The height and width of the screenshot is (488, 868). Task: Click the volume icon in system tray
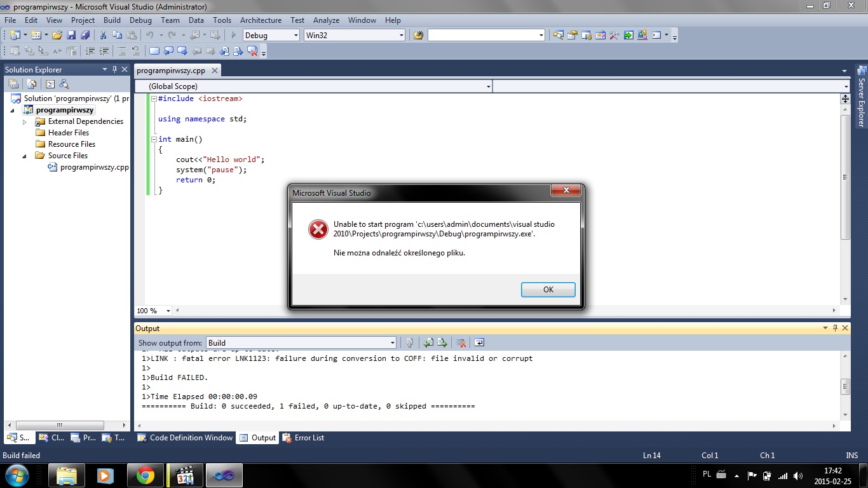point(797,475)
